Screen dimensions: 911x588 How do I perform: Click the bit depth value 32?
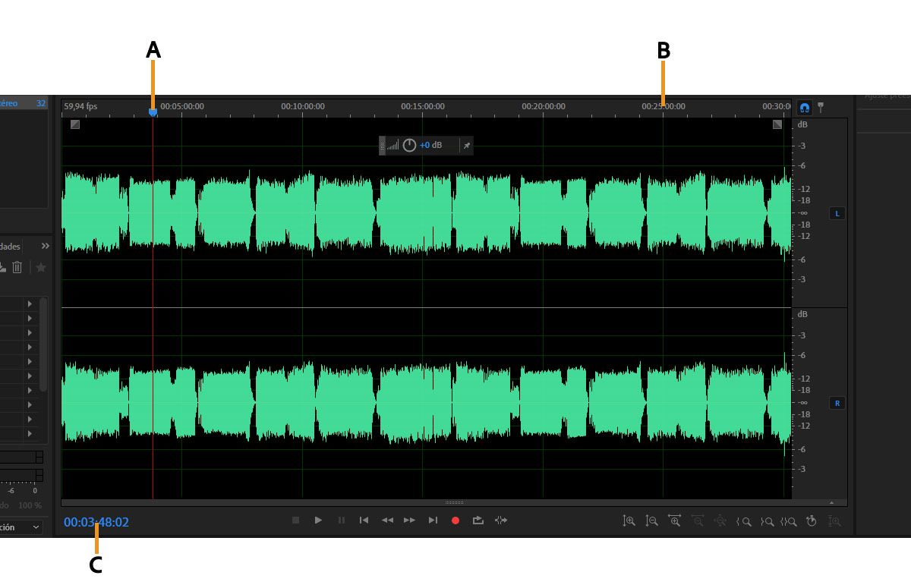(41, 103)
